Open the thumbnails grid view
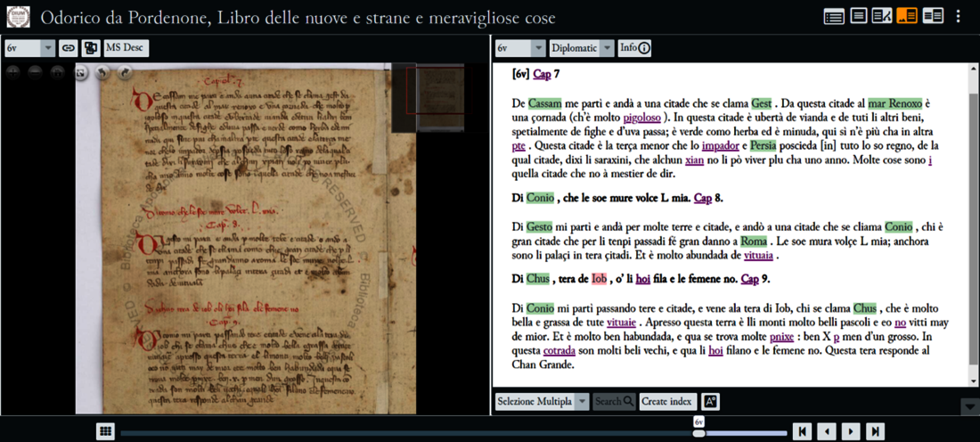The height and width of the screenshot is (442, 980). pos(105,431)
